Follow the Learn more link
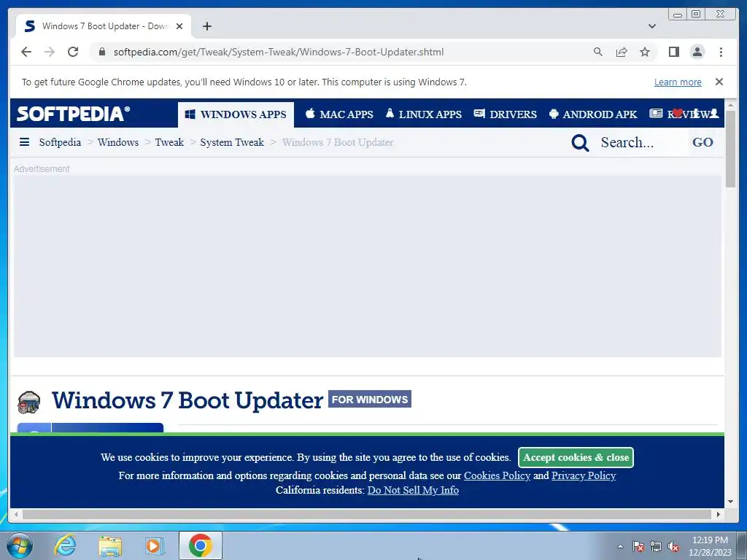747x560 pixels. 678,82
